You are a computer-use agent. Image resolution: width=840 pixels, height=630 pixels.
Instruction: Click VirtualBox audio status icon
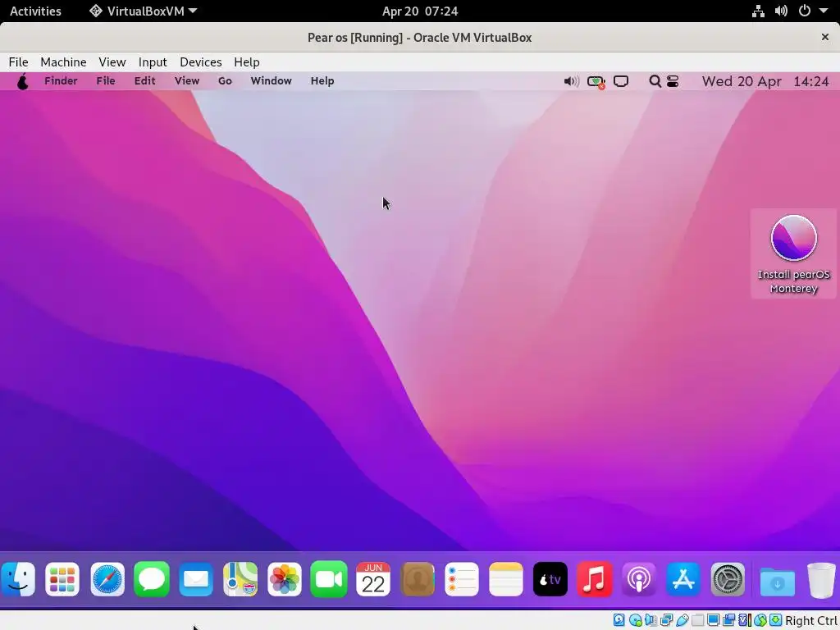tap(651, 620)
